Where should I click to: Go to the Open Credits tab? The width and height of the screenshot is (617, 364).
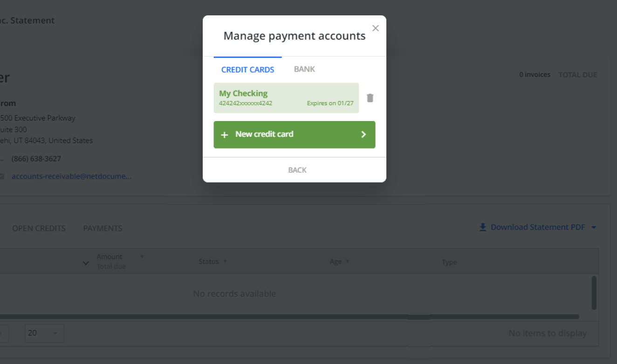pos(39,228)
